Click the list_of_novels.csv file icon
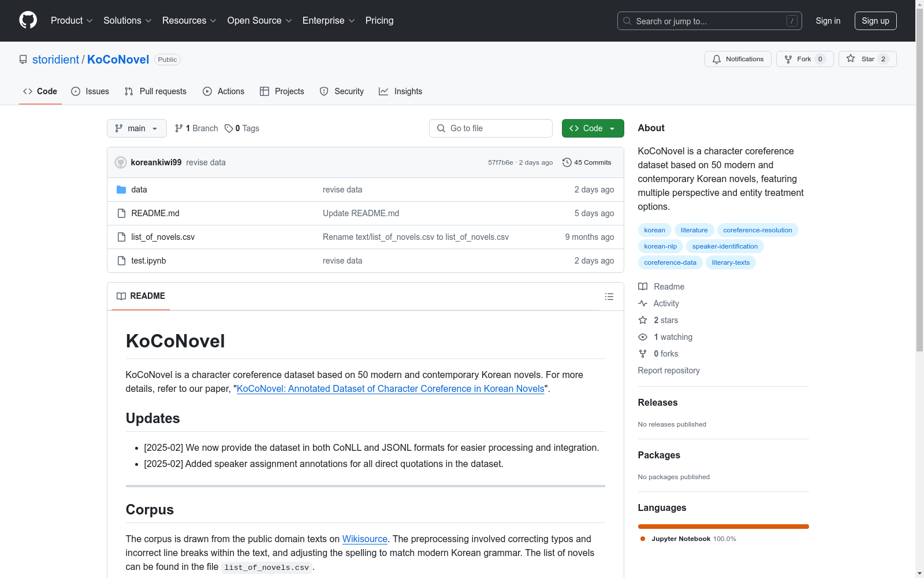 click(x=121, y=237)
